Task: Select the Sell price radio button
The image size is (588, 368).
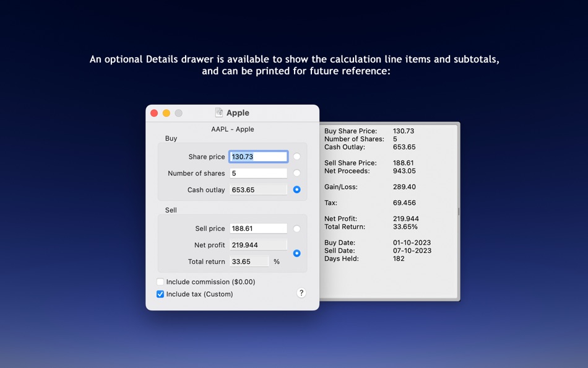Action: [296, 229]
